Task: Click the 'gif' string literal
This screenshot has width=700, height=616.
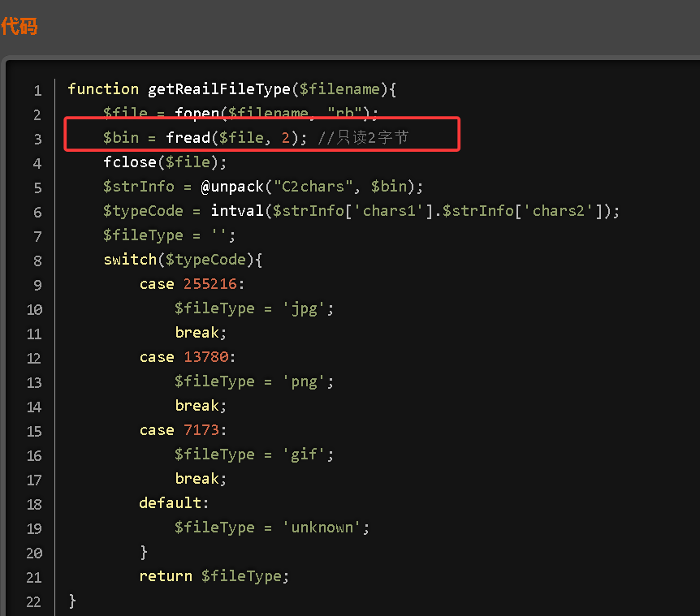Action: [x=304, y=454]
